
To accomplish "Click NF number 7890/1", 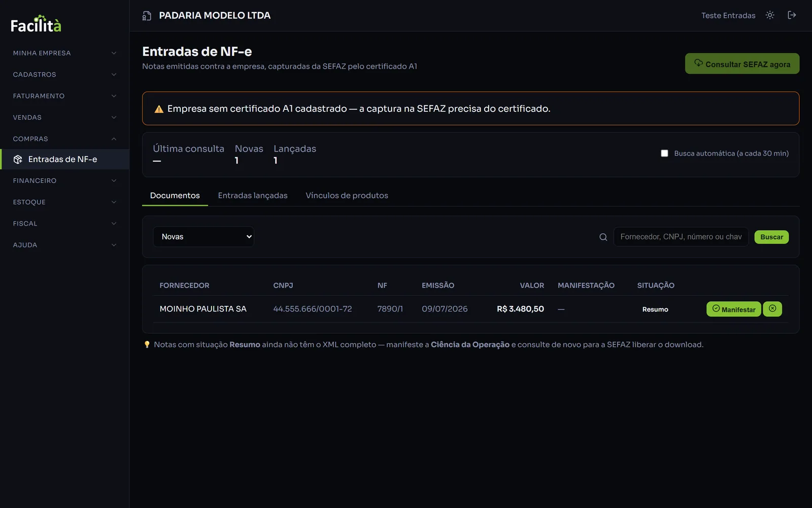I will pyautogui.click(x=390, y=309).
